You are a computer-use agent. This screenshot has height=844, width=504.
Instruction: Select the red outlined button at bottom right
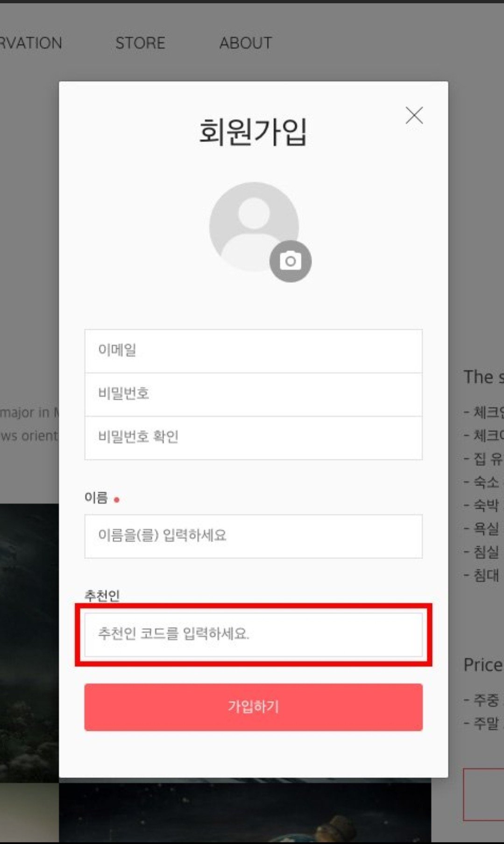point(483,794)
